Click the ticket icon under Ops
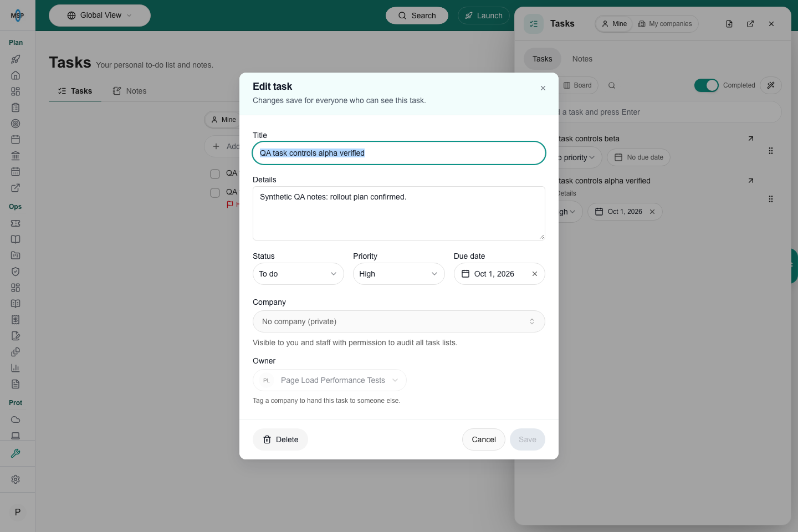 click(x=16, y=223)
